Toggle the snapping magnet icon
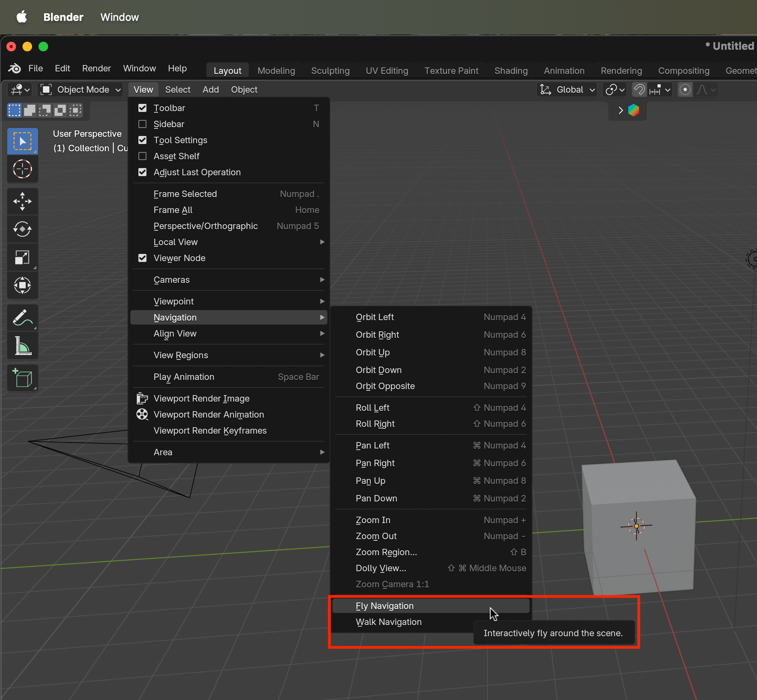The width and height of the screenshot is (757, 700). [x=639, y=89]
